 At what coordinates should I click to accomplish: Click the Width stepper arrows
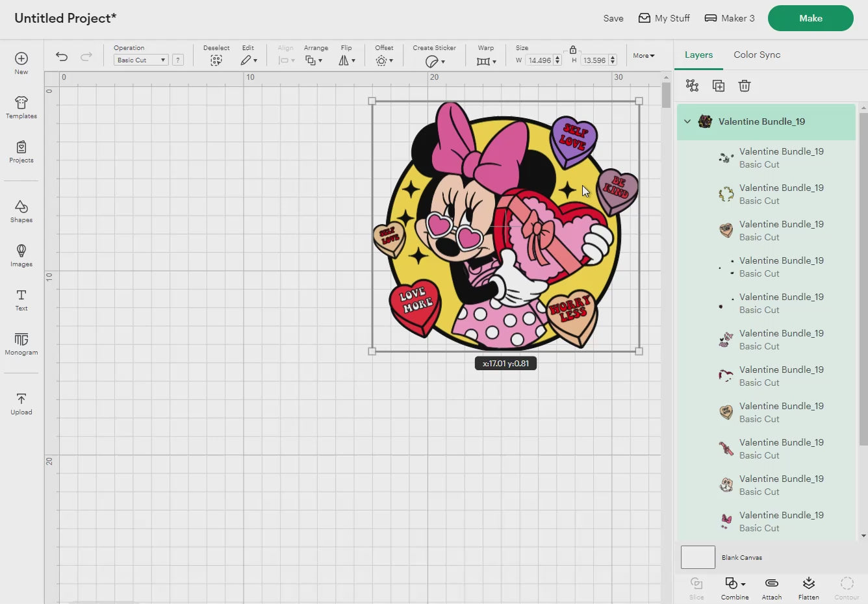coord(557,60)
